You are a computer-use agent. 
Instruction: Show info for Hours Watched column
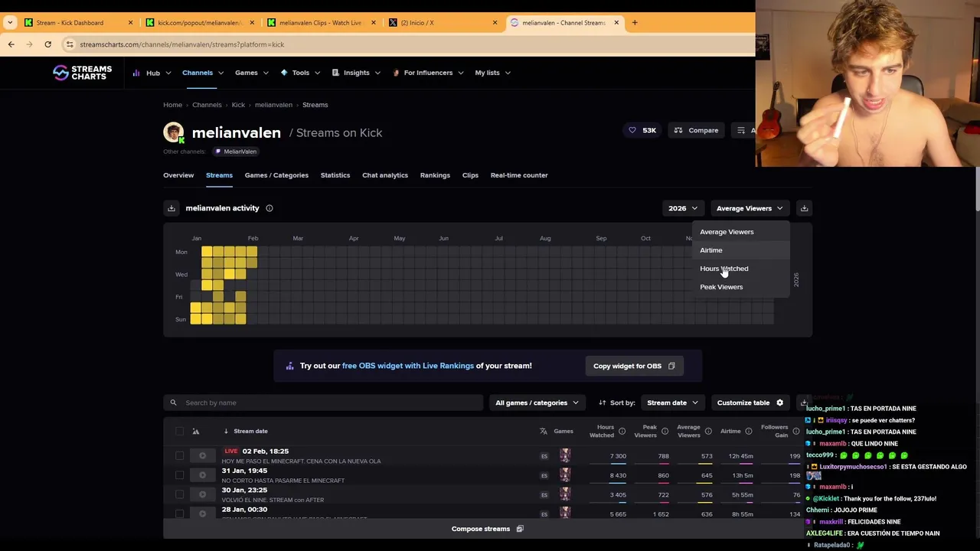coord(622,432)
